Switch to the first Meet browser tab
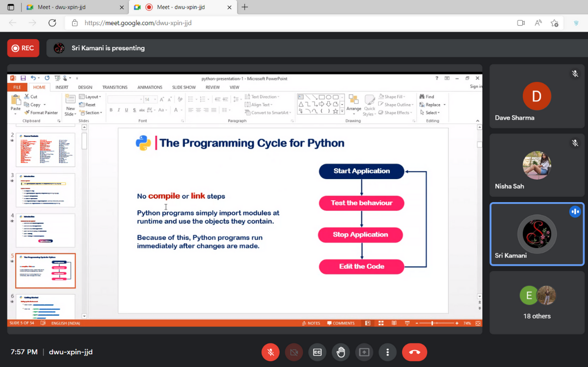 69,7
